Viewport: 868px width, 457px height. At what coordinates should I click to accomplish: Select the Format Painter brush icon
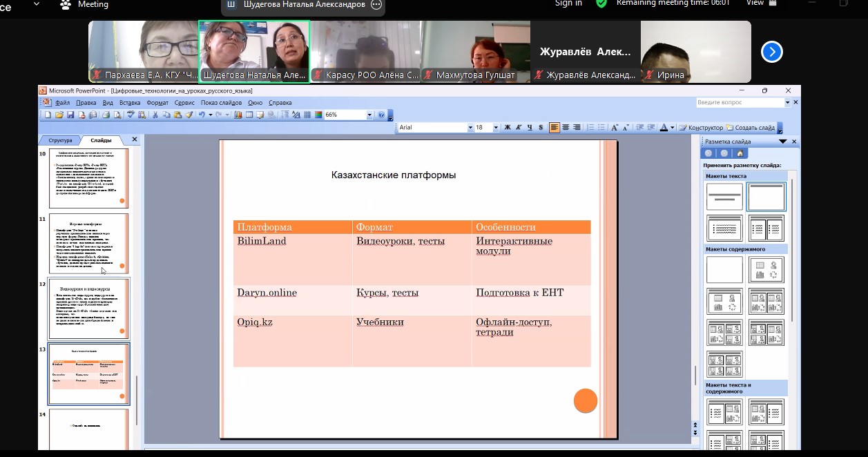(189, 115)
